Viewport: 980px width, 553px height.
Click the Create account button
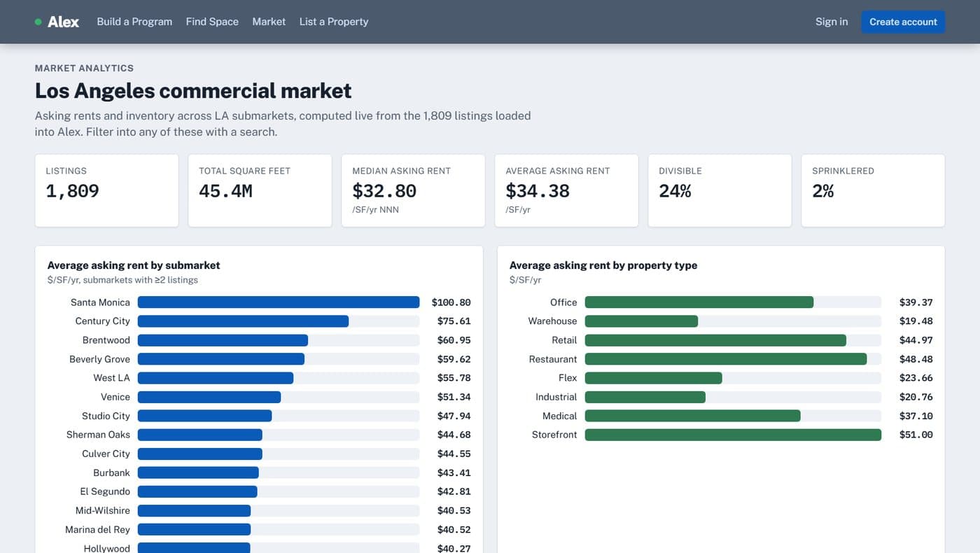point(903,22)
